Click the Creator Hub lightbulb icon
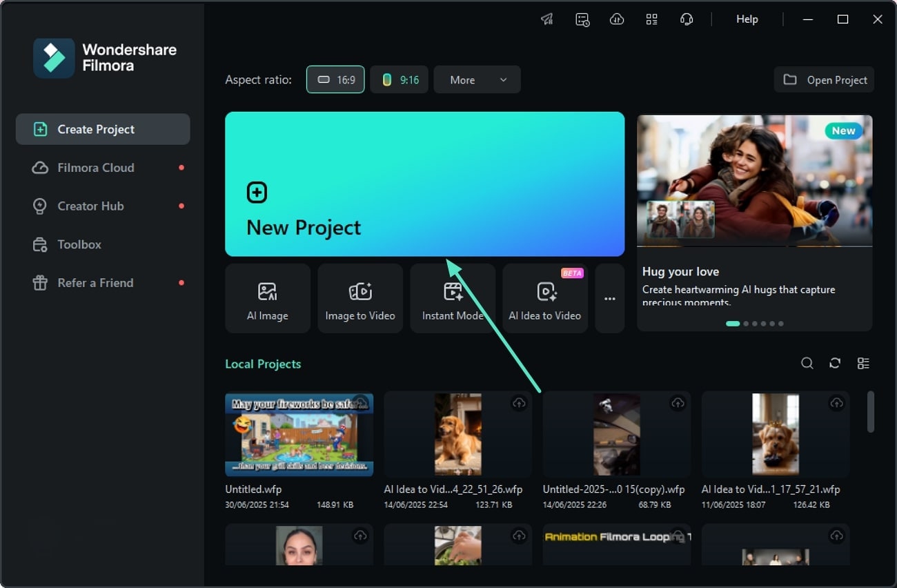 pos(41,206)
